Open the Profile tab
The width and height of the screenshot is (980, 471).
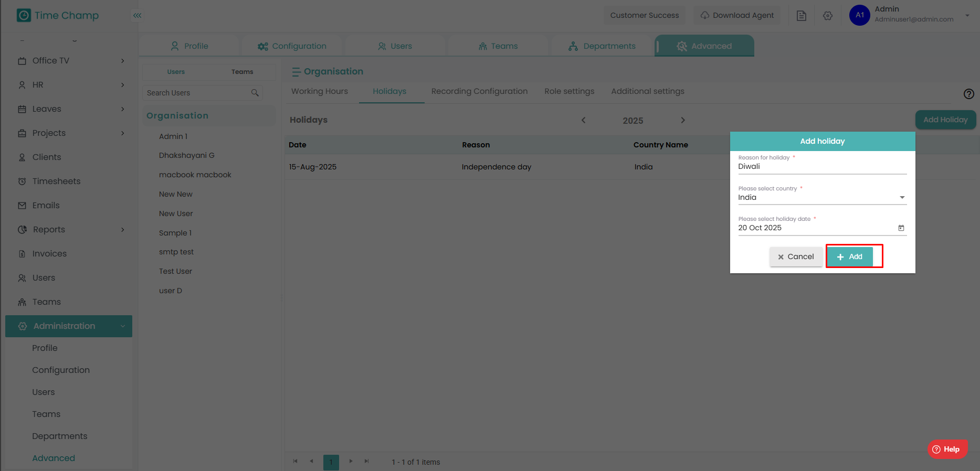(189, 46)
